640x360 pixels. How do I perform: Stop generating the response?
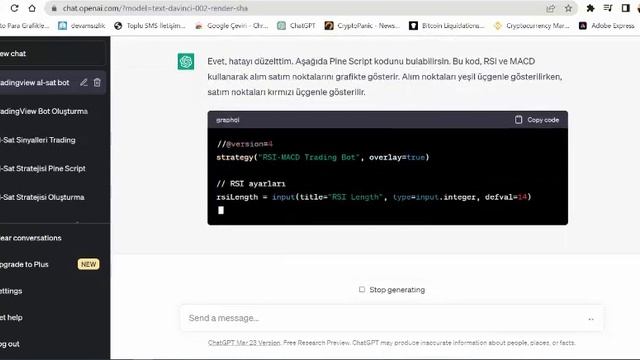pyautogui.click(x=392, y=290)
